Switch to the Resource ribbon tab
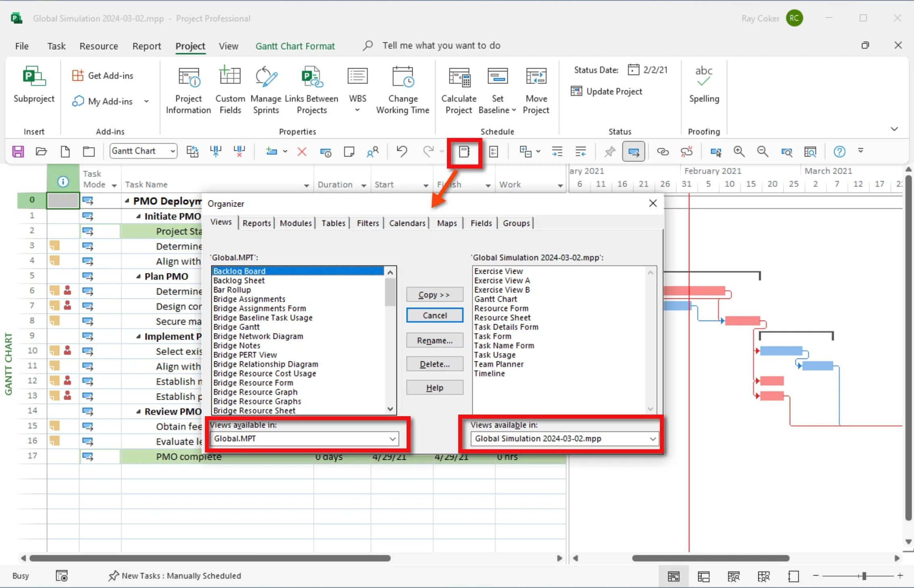This screenshot has height=588, width=914. tap(99, 46)
